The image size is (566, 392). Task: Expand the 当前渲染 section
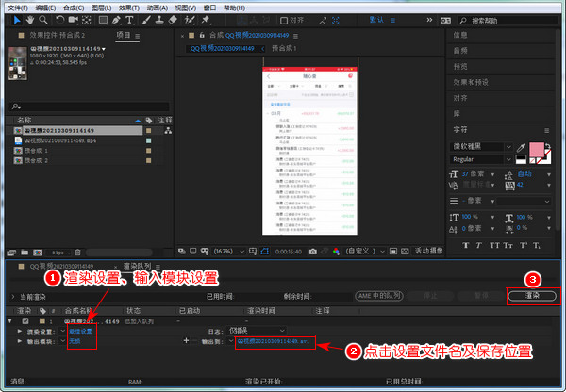[x=13, y=297]
